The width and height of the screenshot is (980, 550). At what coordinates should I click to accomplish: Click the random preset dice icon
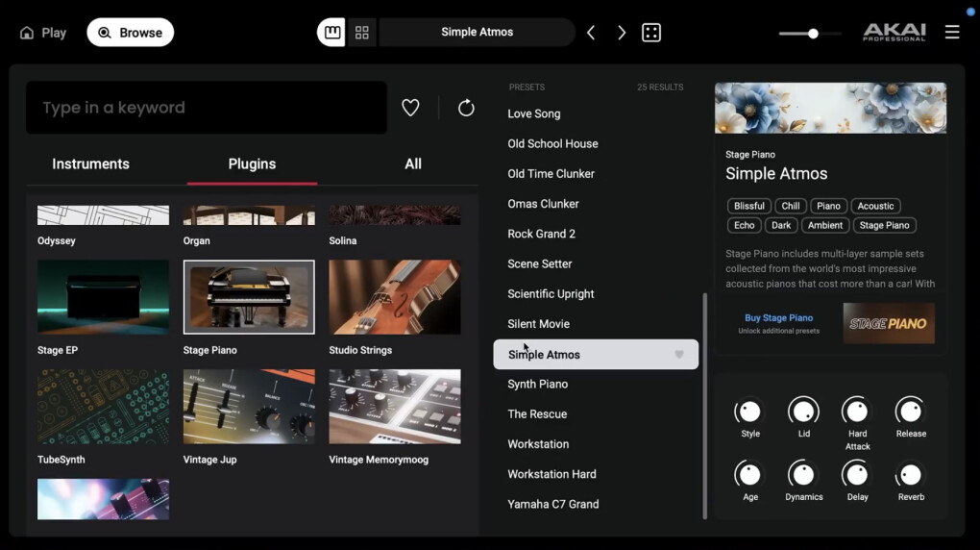[x=651, y=33]
